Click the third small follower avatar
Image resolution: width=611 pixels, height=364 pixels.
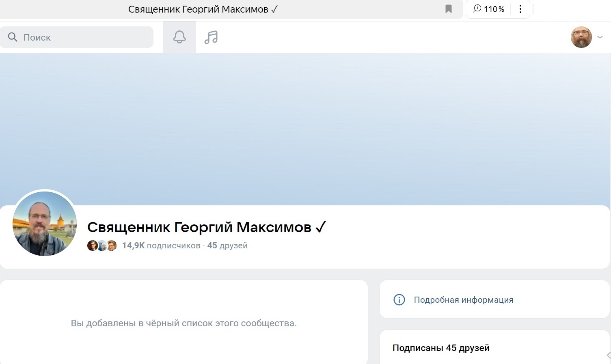coord(112,246)
